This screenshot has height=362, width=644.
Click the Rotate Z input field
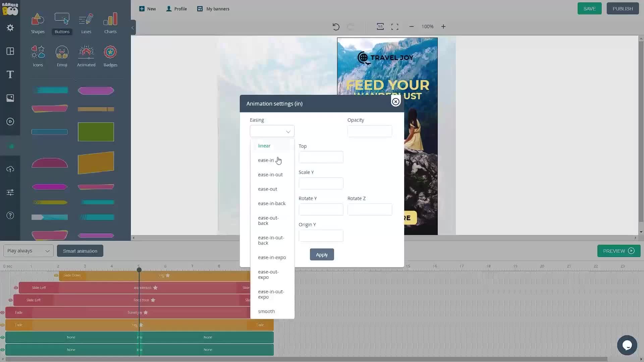point(370,209)
